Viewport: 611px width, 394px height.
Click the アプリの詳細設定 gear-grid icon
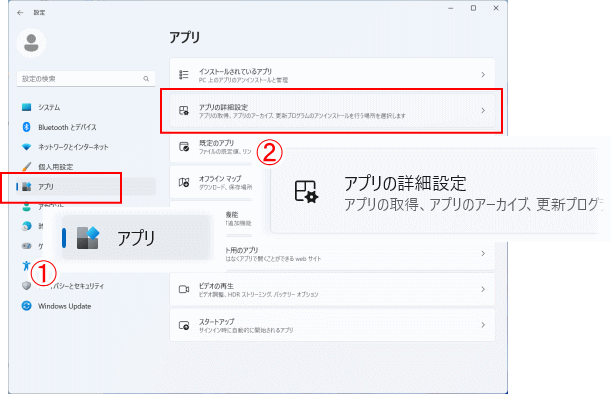coord(184,110)
